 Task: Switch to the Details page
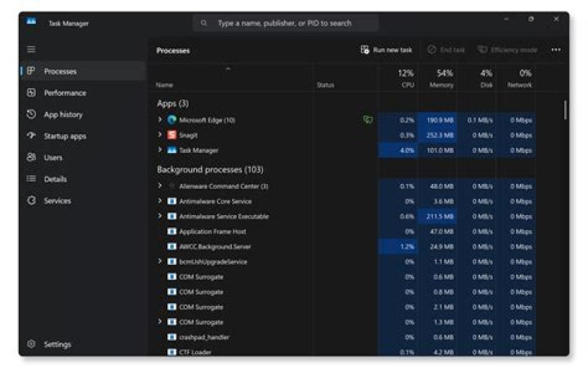click(55, 179)
